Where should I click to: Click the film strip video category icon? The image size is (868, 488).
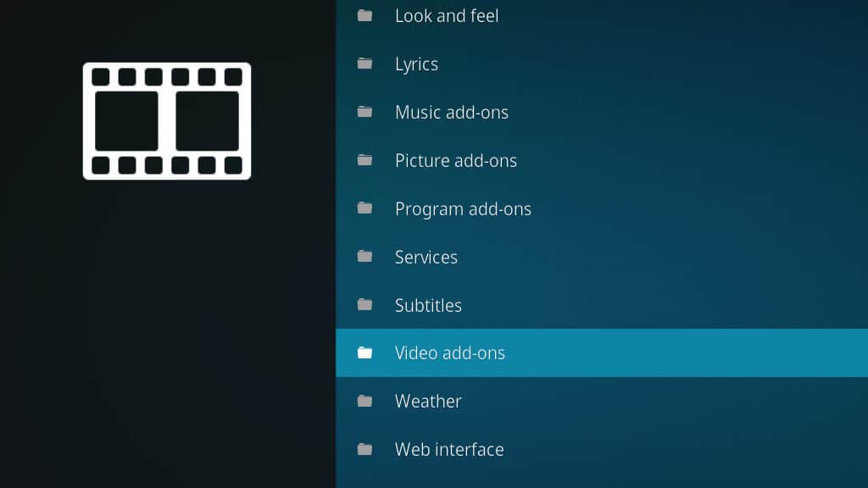[x=167, y=121]
